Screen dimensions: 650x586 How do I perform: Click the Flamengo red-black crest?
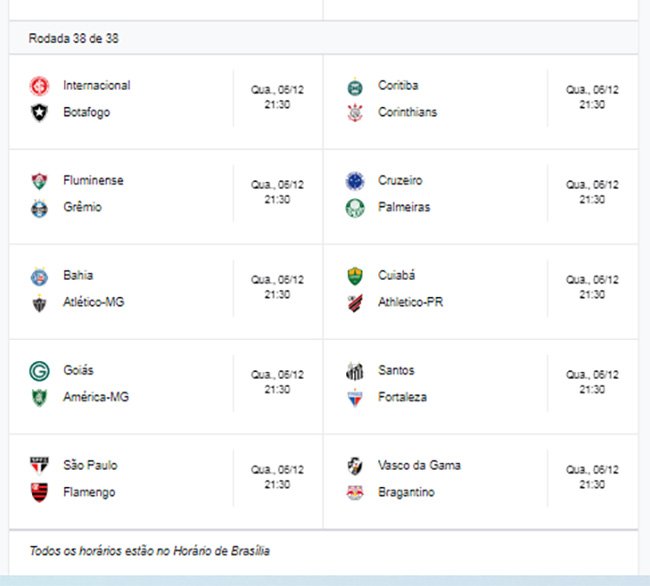click(39, 492)
